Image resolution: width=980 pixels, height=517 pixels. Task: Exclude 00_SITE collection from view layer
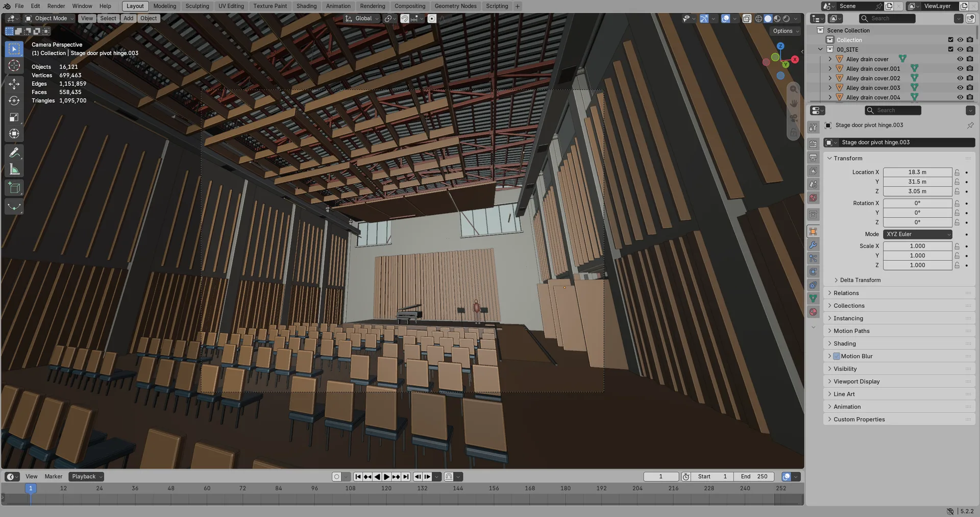[950, 50]
